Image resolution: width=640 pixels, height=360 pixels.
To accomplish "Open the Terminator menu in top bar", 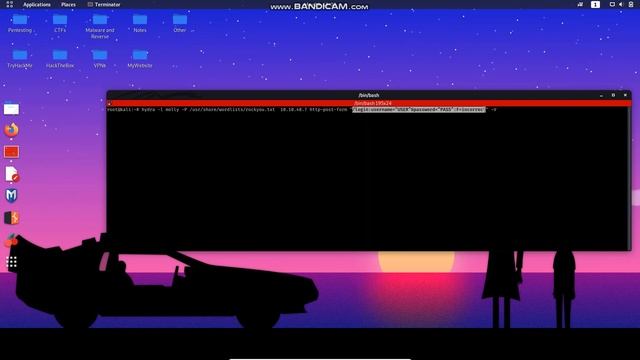I will point(104,4).
